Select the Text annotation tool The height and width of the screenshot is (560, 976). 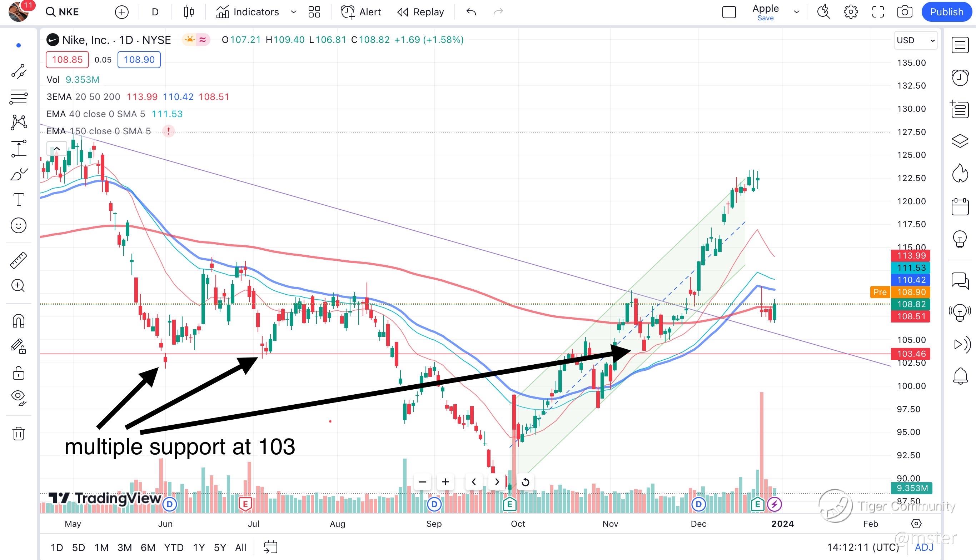19,200
